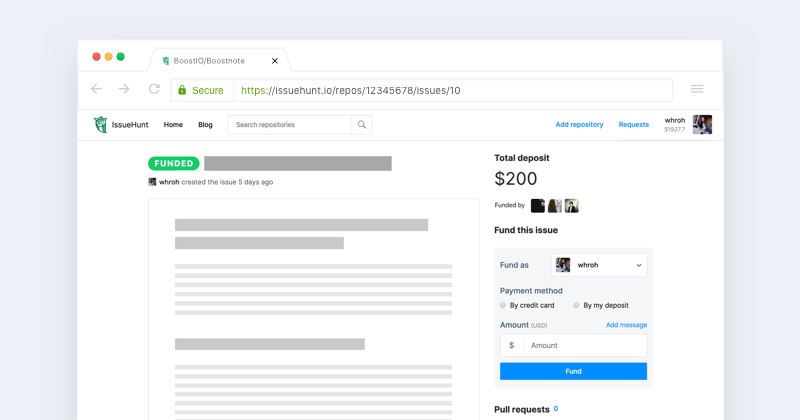The image size is (800, 420).
Task: Click the third funder avatar
Action: coord(571,206)
